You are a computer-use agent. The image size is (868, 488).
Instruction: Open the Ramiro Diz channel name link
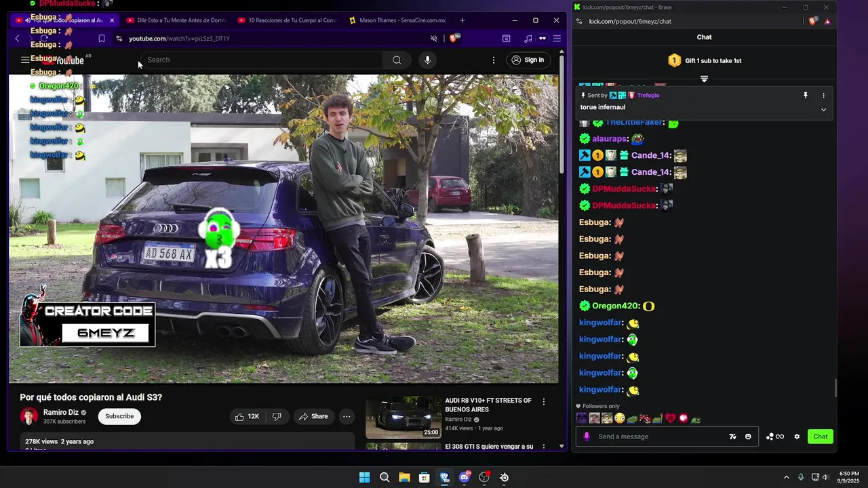(61, 412)
